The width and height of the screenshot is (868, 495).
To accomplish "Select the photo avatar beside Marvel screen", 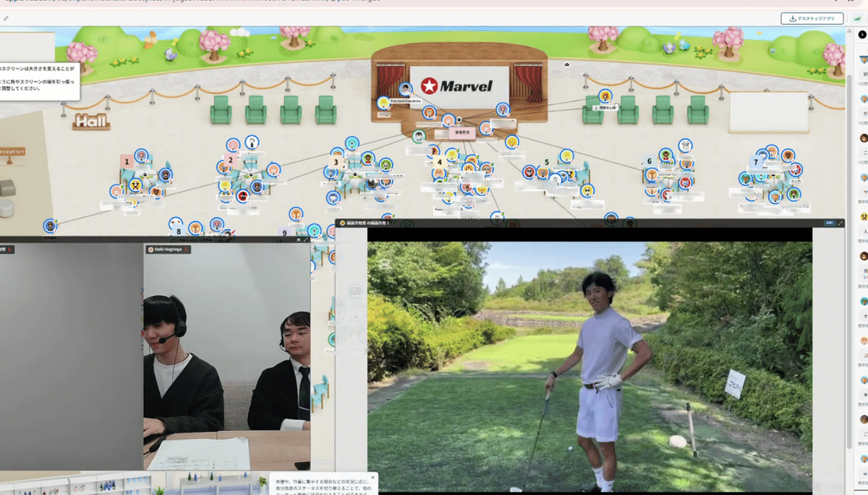I will (406, 89).
